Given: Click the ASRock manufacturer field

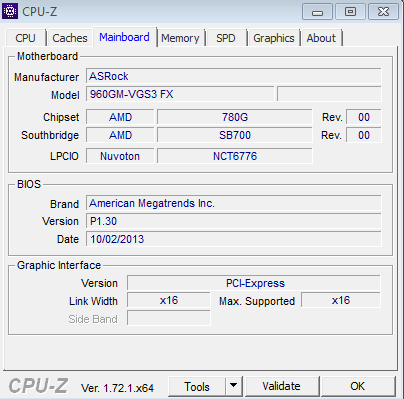Looking at the screenshot, I should (x=234, y=76).
